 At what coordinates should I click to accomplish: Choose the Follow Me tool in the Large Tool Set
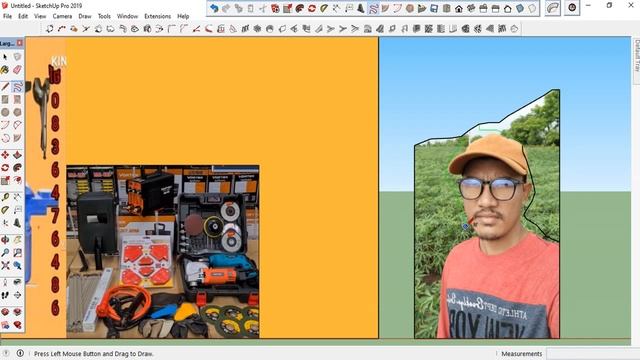(x=17, y=168)
